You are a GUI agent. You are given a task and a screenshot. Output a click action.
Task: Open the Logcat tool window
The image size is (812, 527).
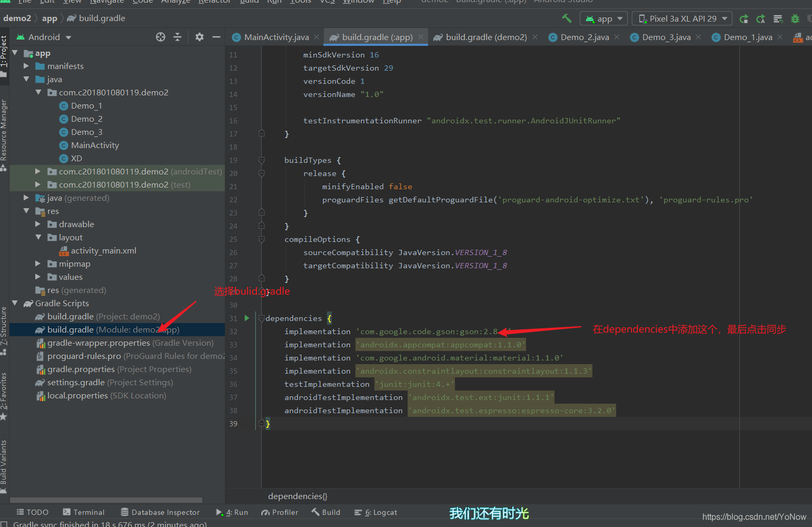click(375, 512)
